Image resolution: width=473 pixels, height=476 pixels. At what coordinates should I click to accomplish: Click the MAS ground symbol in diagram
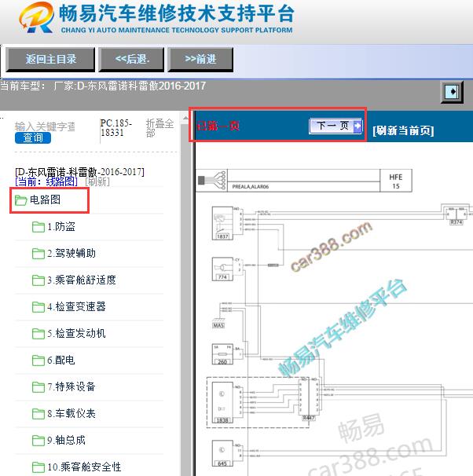click(218, 324)
